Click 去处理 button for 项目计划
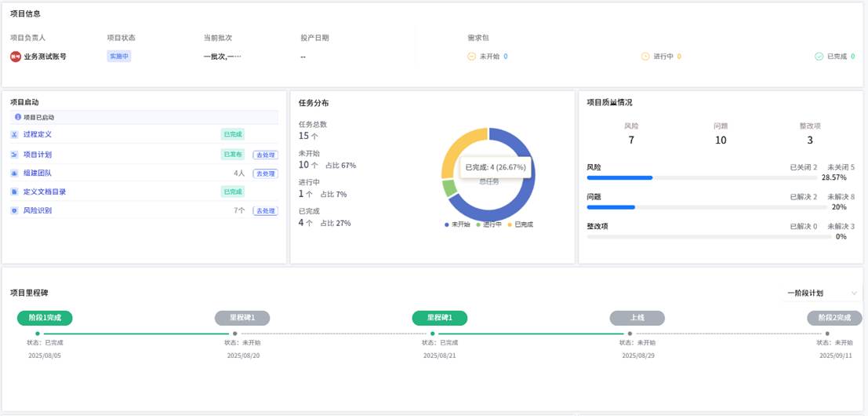This screenshot has height=416, width=868. (x=265, y=155)
